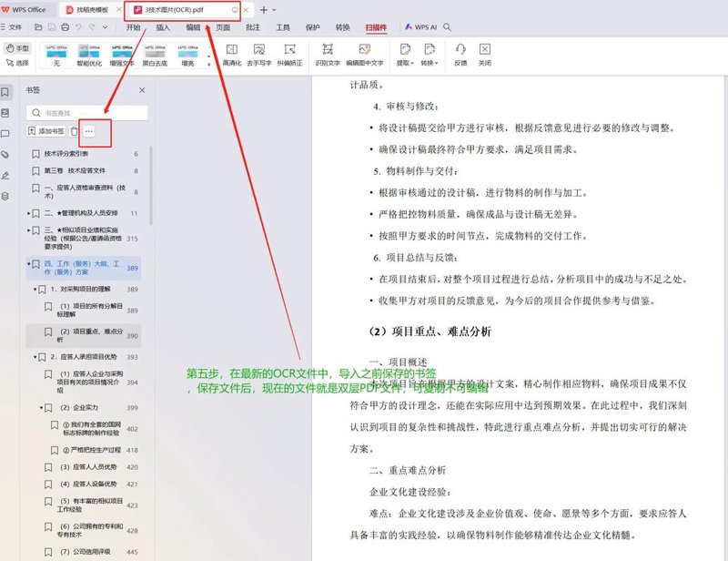Click the search magnifier next to WPS AI
This screenshot has height=561, width=728.
[x=447, y=27]
